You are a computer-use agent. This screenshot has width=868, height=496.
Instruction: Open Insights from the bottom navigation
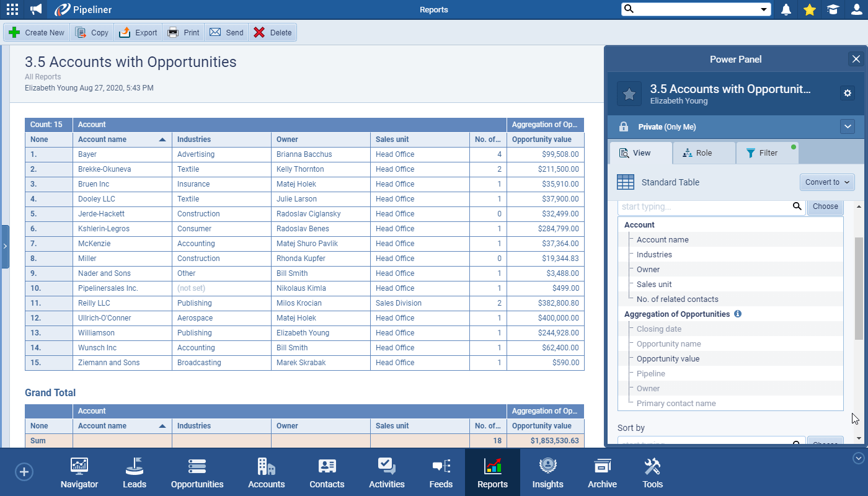547,473
